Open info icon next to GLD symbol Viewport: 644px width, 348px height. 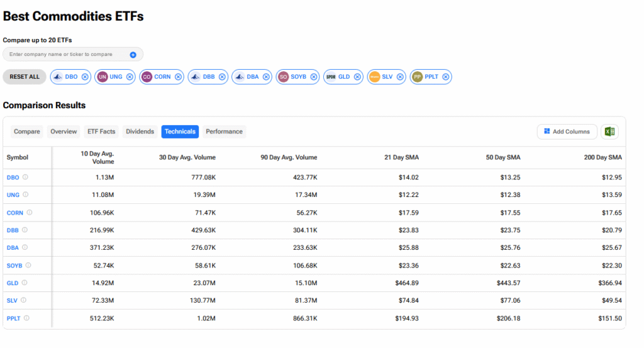coord(25,283)
